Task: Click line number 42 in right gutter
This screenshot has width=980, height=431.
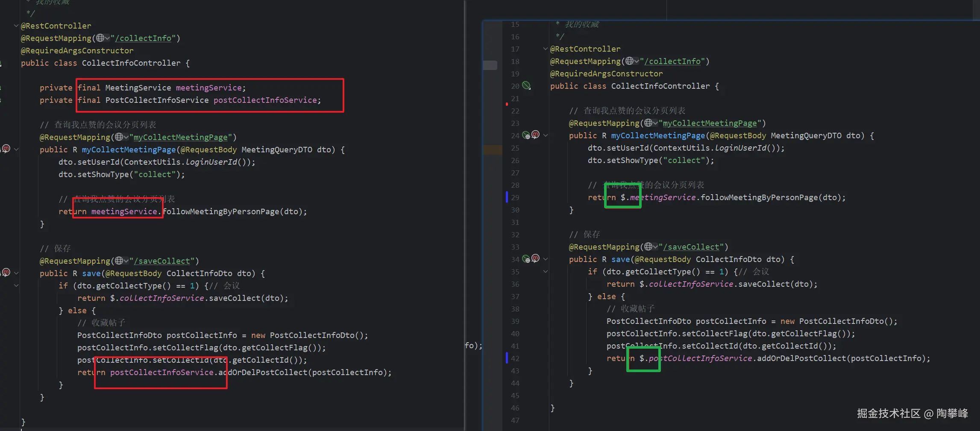Action: click(515, 358)
